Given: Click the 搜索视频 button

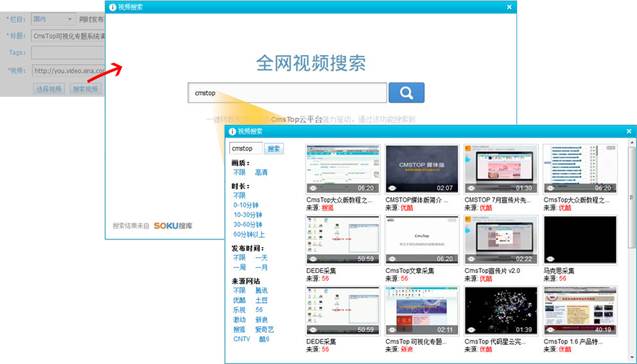Looking at the screenshot, I should click(x=85, y=89).
